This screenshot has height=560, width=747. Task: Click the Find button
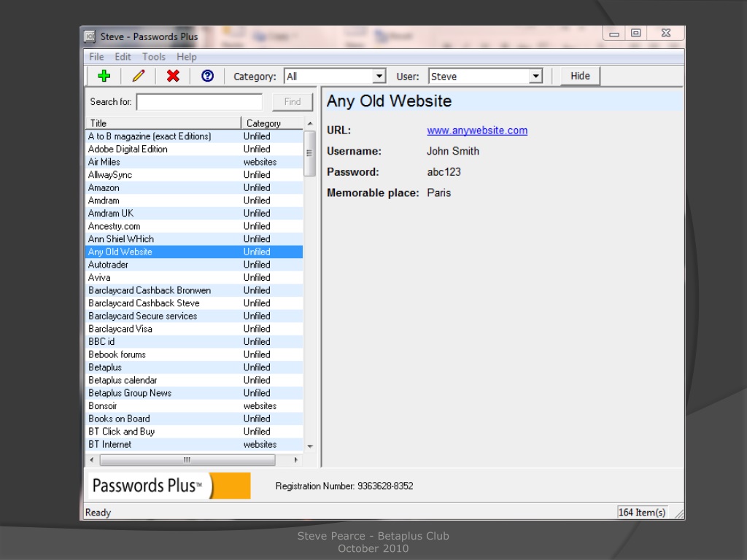click(293, 102)
